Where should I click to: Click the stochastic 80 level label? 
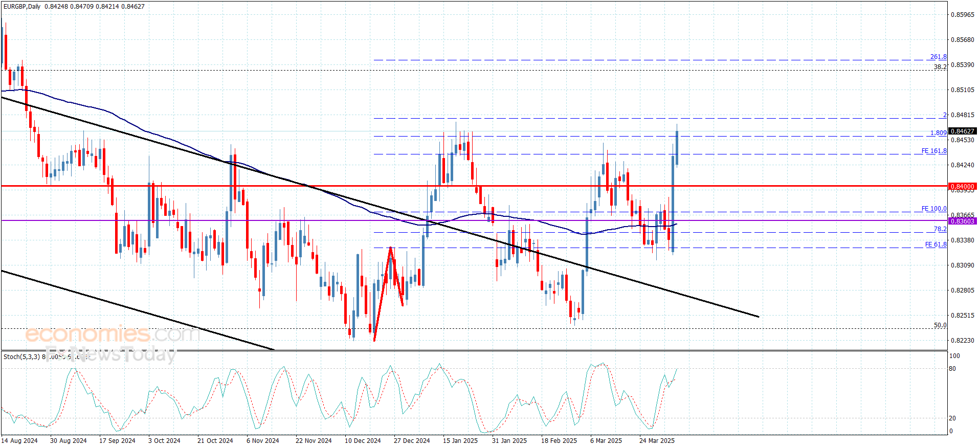952,369
